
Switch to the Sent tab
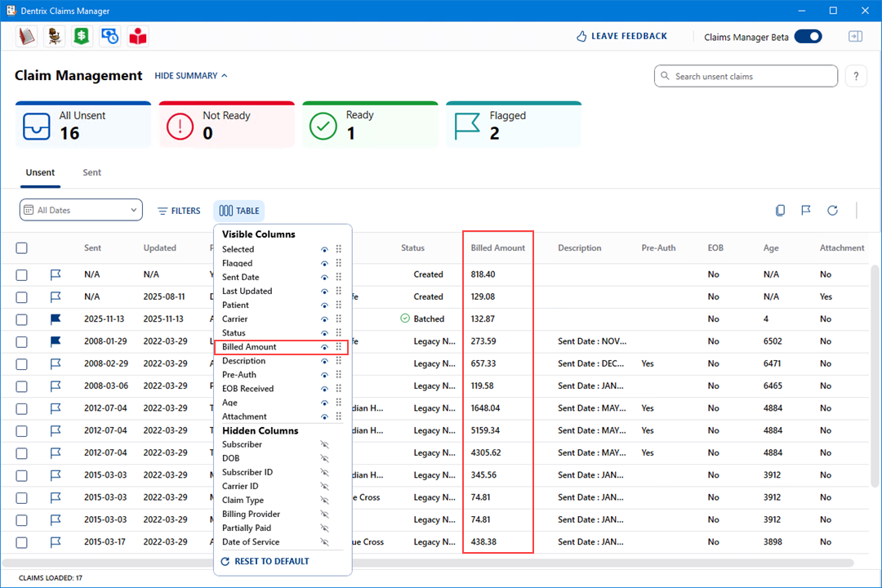(x=91, y=172)
